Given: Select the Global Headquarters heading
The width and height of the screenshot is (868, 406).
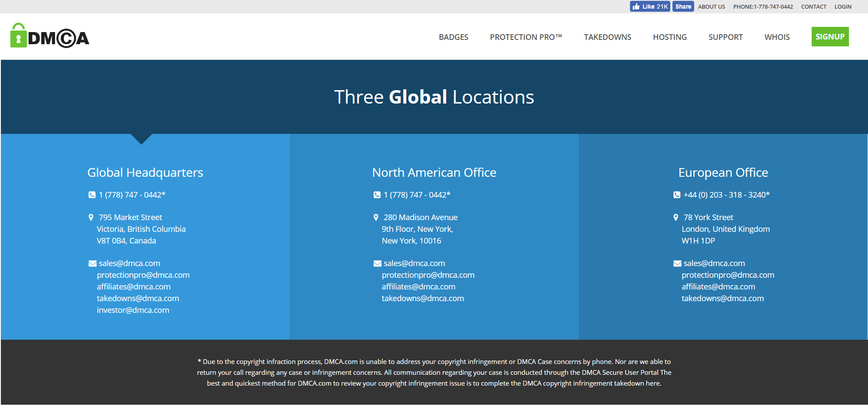Looking at the screenshot, I should pos(145,173).
